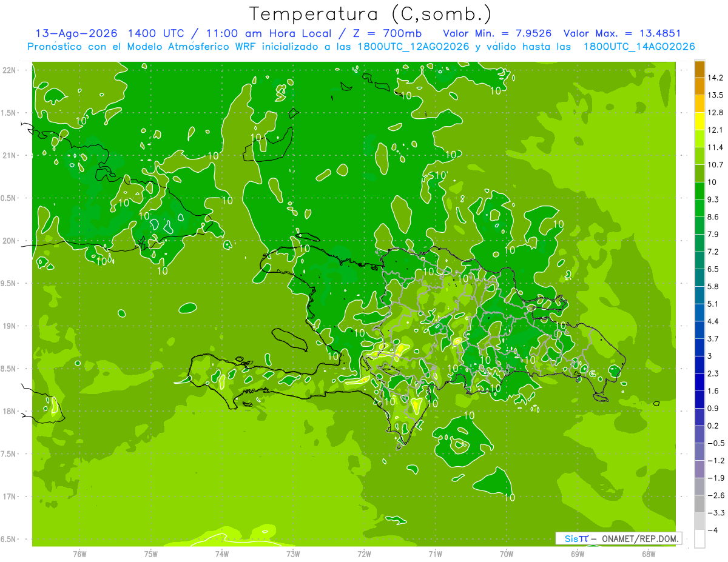The width and height of the screenshot is (728, 562).
Task: Click the legend value "13.5"
Action: click(716, 95)
